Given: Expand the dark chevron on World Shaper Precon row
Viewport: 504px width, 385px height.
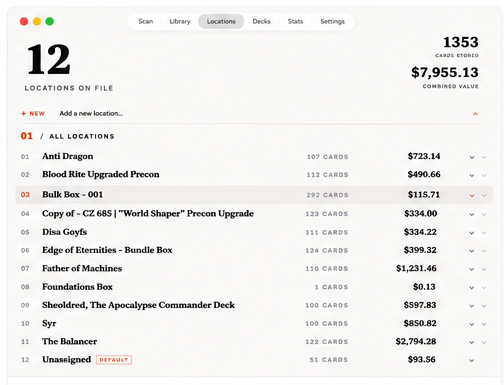Looking at the screenshot, I should click(472, 215).
